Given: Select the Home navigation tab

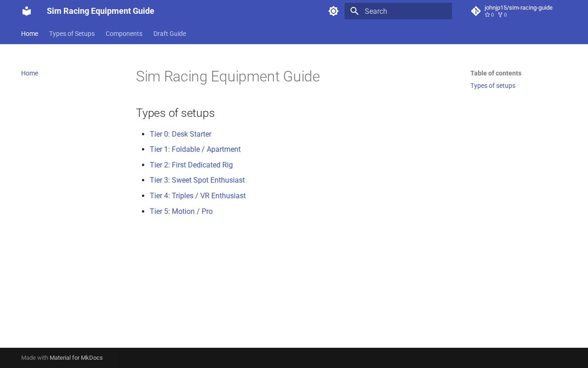Looking at the screenshot, I should tap(29, 34).
